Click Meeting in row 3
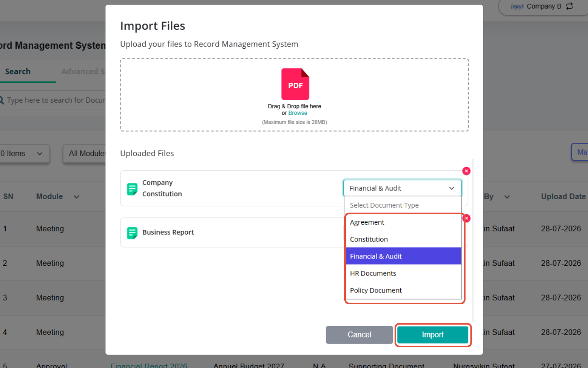Screen dimensions: 588x368 (x=50, y=298)
